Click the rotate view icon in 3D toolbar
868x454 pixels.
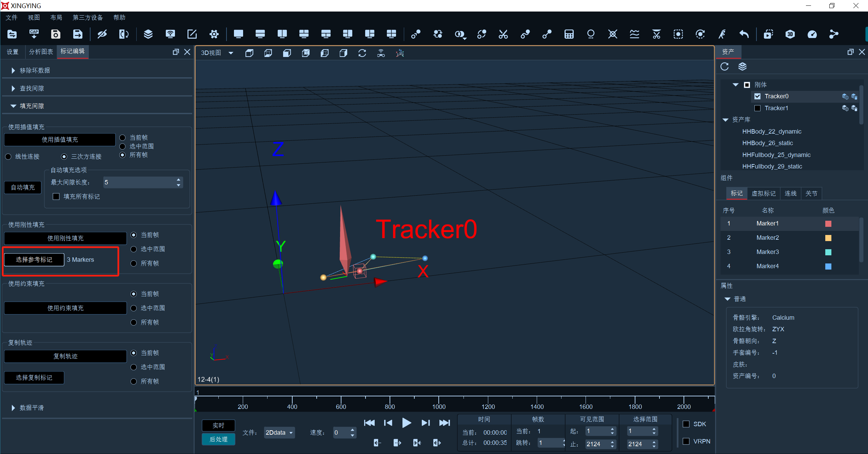pyautogui.click(x=362, y=53)
